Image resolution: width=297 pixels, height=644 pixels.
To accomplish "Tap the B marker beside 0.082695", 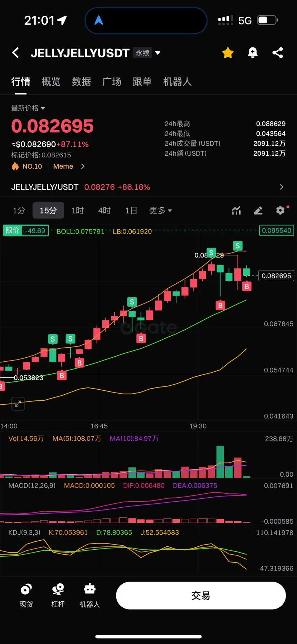I will tap(246, 286).
